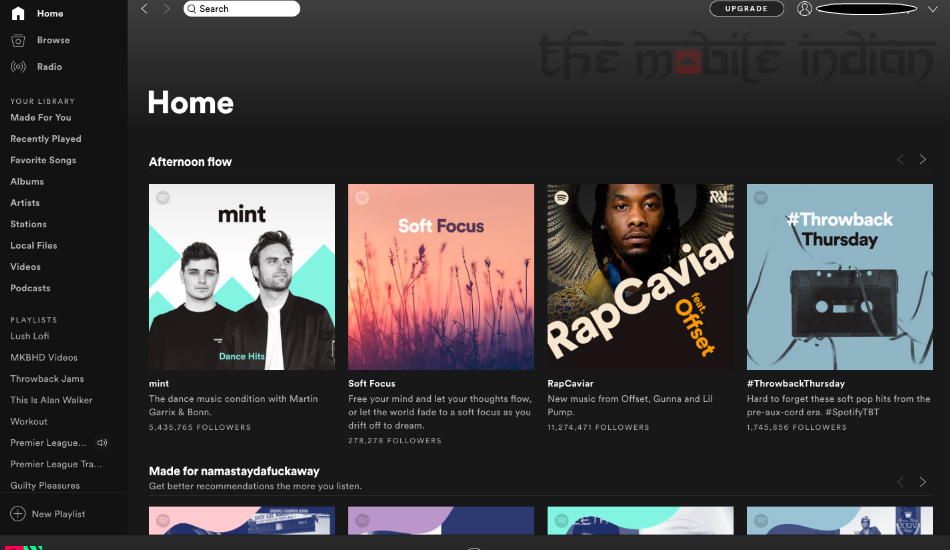The height and width of the screenshot is (550, 950).
Task: Click the UPGRADE button
Action: [x=746, y=8]
